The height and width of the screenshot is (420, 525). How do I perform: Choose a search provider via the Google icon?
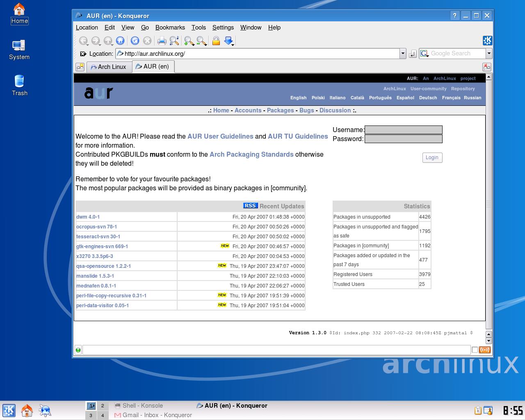[x=425, y=54]
